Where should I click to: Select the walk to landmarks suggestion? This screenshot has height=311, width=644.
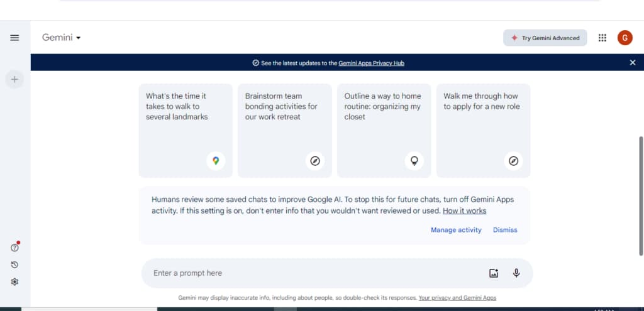tap(186, 131)
